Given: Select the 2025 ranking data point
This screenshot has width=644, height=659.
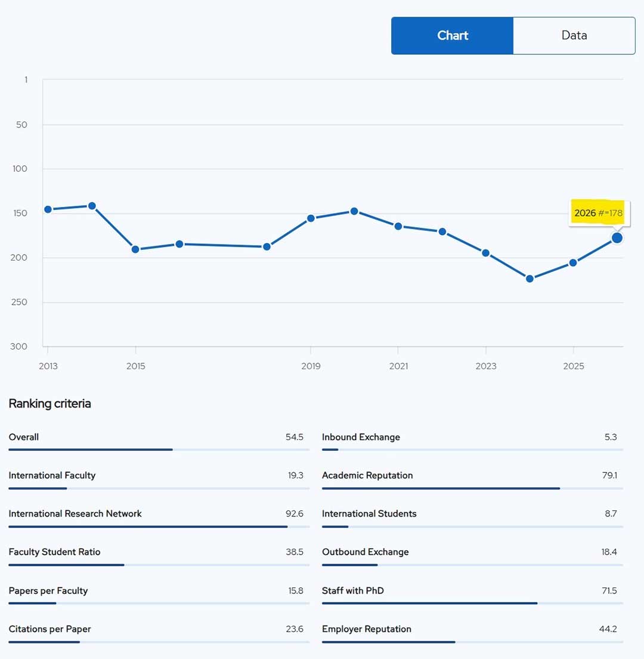Looking at the screenshot, I should point(573,262).
